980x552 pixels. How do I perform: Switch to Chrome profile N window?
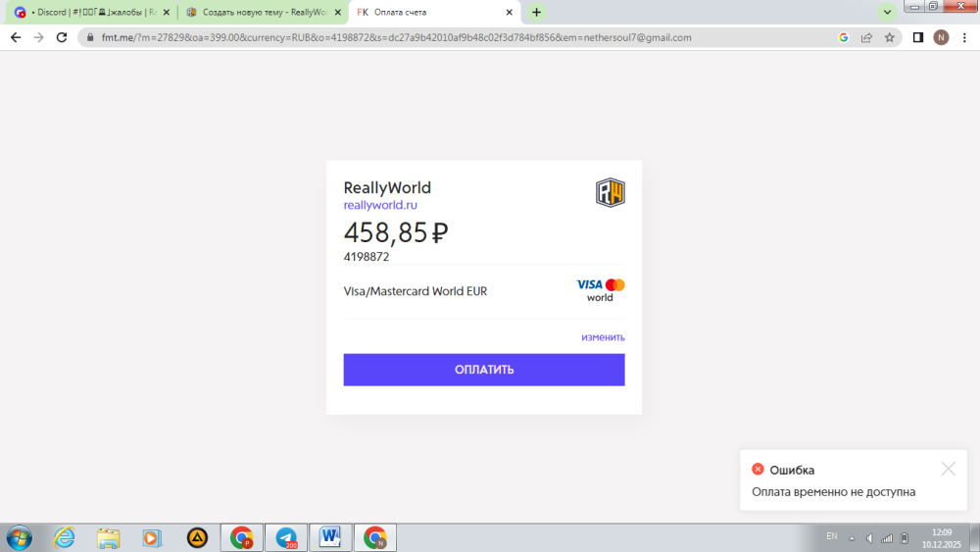375,537
